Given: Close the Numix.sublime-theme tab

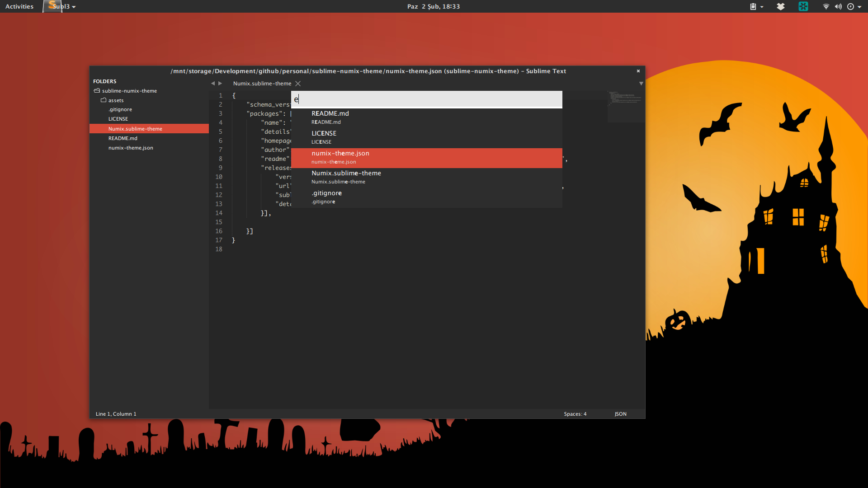Looking at the screenshot, I should coord(298,84).
